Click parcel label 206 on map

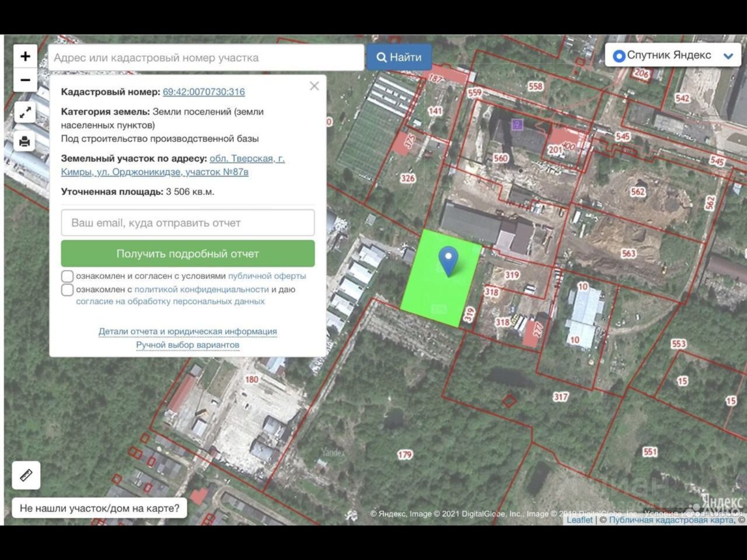click(641, 73)
